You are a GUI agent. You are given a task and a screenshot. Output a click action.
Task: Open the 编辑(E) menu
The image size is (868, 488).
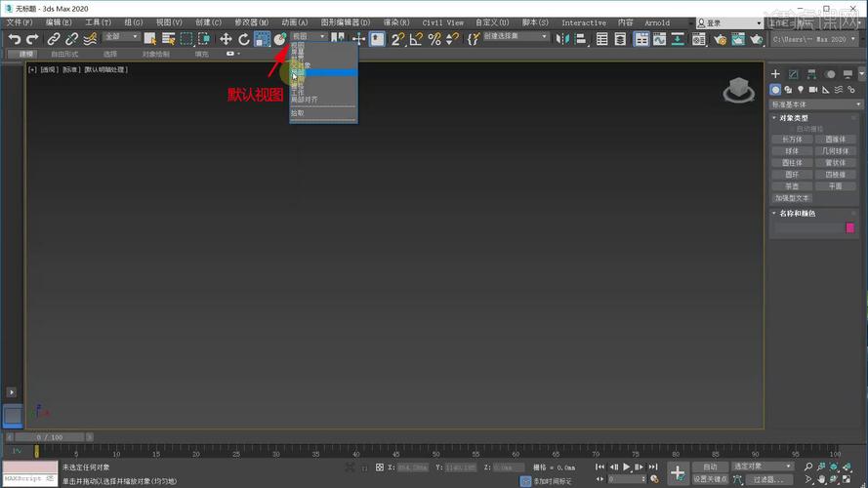click(59, 22)
